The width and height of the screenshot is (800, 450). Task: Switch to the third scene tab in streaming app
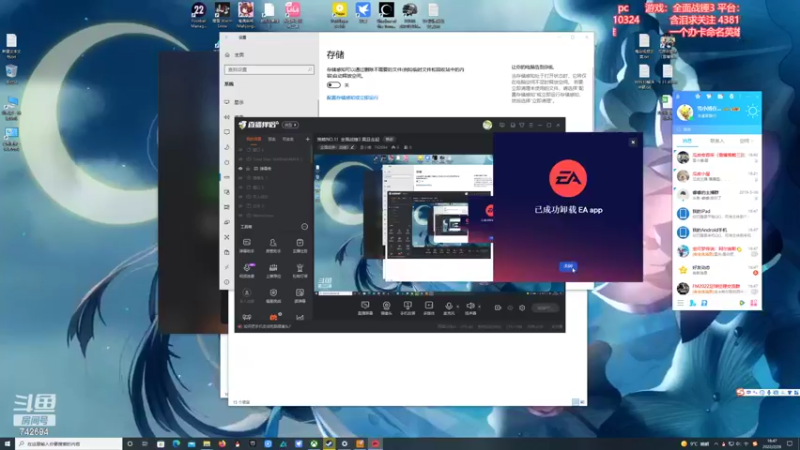pyautogui.click(x=288, y=139)
